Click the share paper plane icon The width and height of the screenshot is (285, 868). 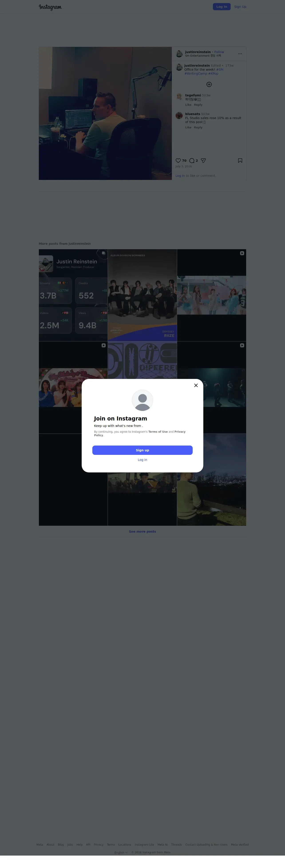[203, 160]
